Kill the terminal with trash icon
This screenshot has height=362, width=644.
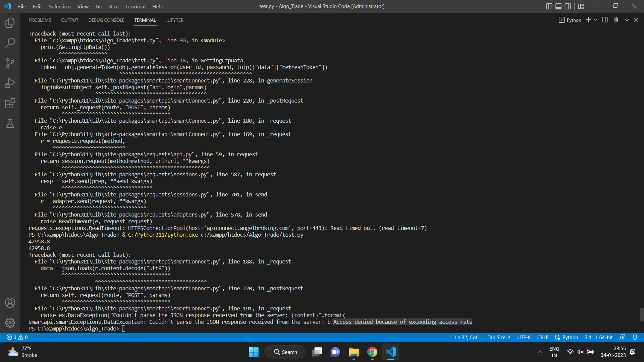pyautogui.click(x=616, y=20)
